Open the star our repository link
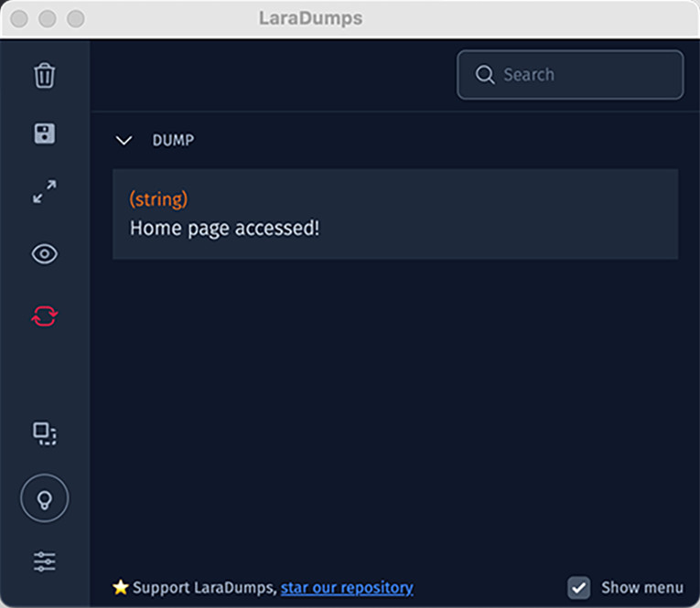 [x=347, y=588]
